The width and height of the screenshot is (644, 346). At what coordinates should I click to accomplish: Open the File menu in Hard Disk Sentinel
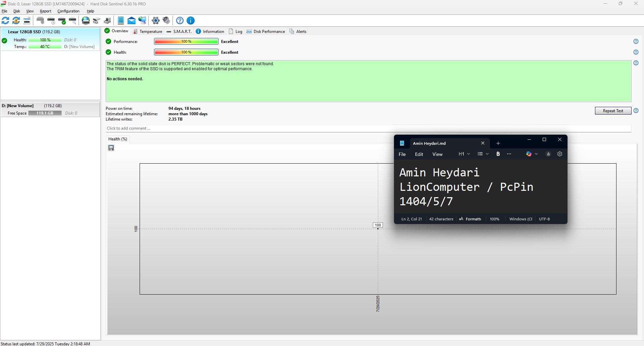click(4, 11)
